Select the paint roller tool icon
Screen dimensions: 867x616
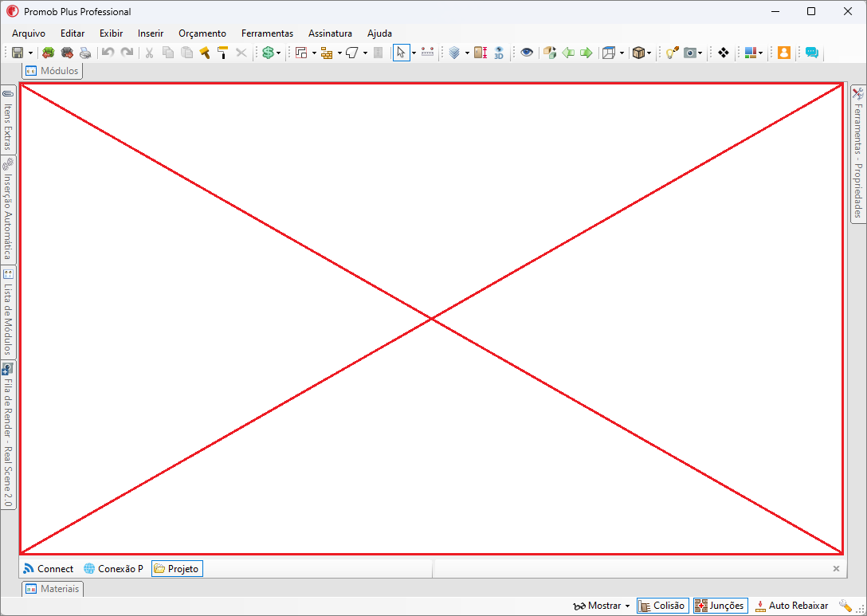point(223,53)
